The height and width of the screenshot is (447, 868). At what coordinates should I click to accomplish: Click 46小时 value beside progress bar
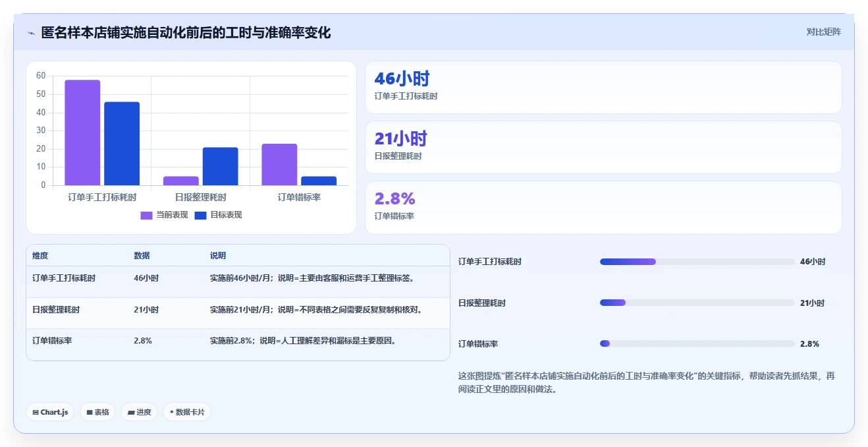point(813,262)
